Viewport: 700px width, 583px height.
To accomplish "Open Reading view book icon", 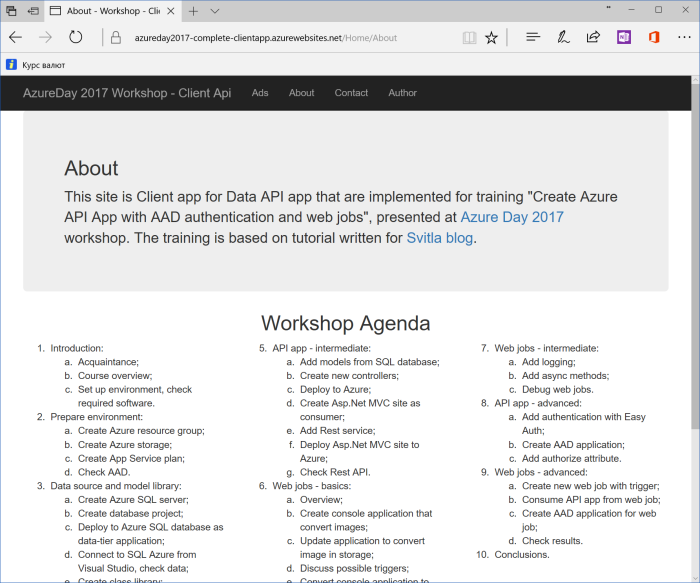I will point(469,37).
